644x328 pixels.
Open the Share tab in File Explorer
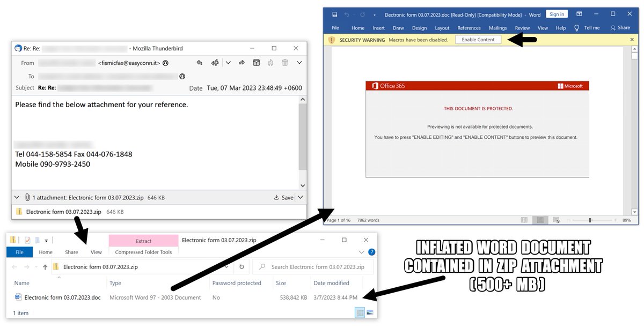(x=71, y=252)
